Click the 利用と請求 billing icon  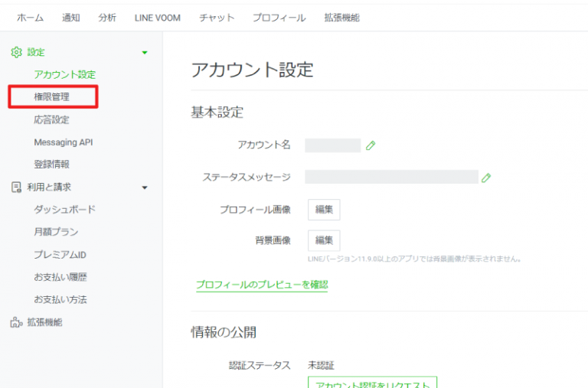click(x=16, y=187)
